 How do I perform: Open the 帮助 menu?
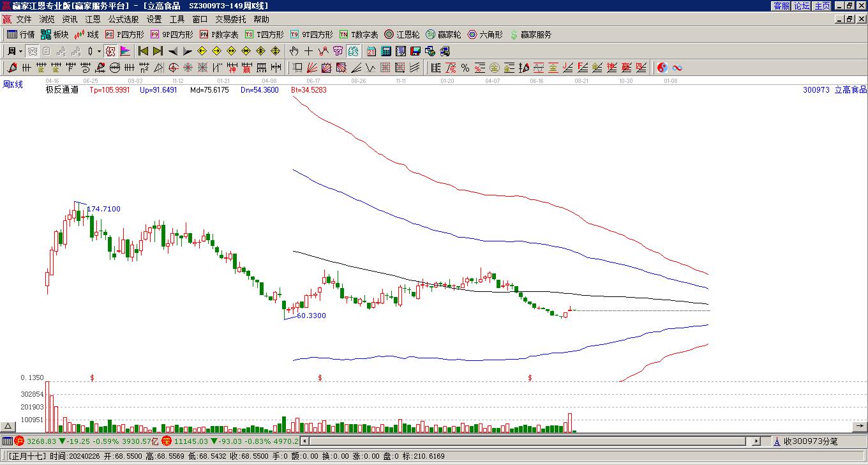(x=262, y=19)
